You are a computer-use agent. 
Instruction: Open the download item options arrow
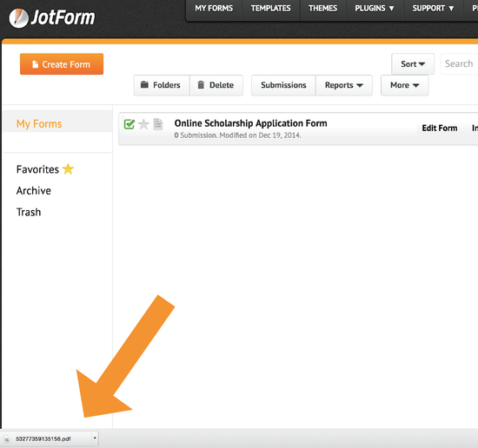pyautogui.click(x=95, y=438)
